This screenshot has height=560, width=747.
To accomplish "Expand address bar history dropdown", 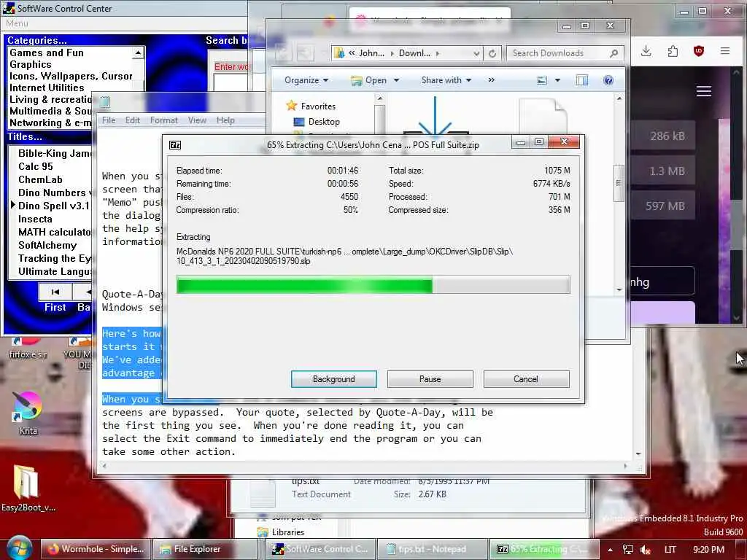I will 476,53.
